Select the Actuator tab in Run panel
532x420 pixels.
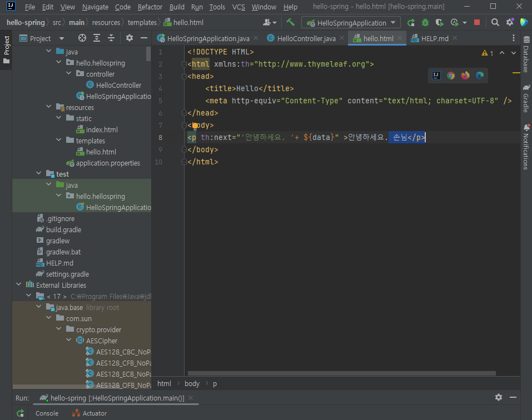[95, 413]
